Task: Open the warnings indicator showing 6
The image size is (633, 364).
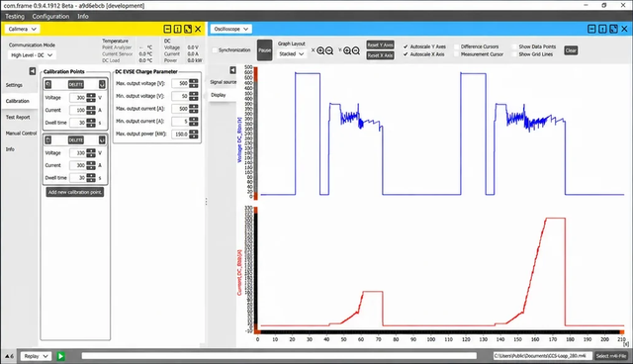Action: (x=9, y=356)
